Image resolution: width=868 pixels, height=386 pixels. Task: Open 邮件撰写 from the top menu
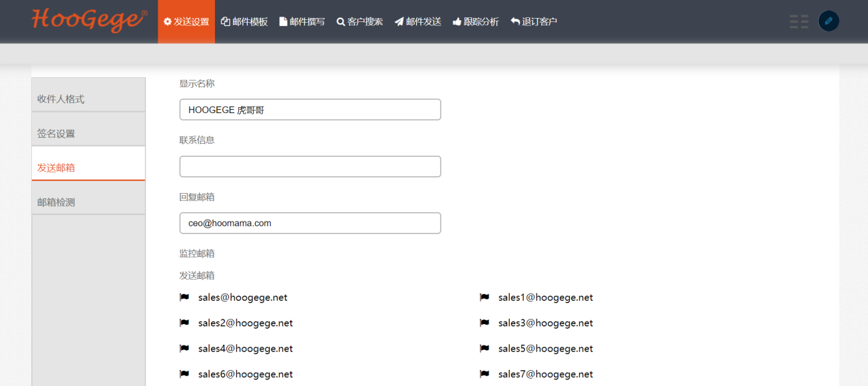click(302, 21)
